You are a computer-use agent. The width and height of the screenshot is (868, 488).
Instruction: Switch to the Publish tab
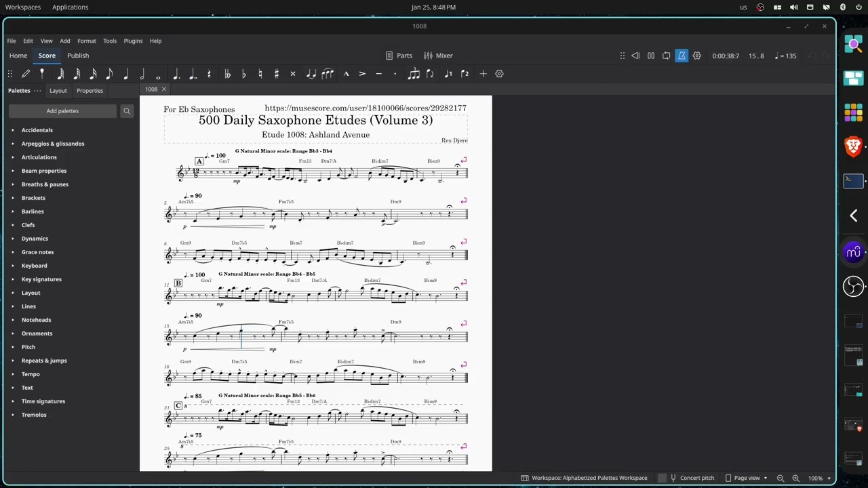click(78, 56)
